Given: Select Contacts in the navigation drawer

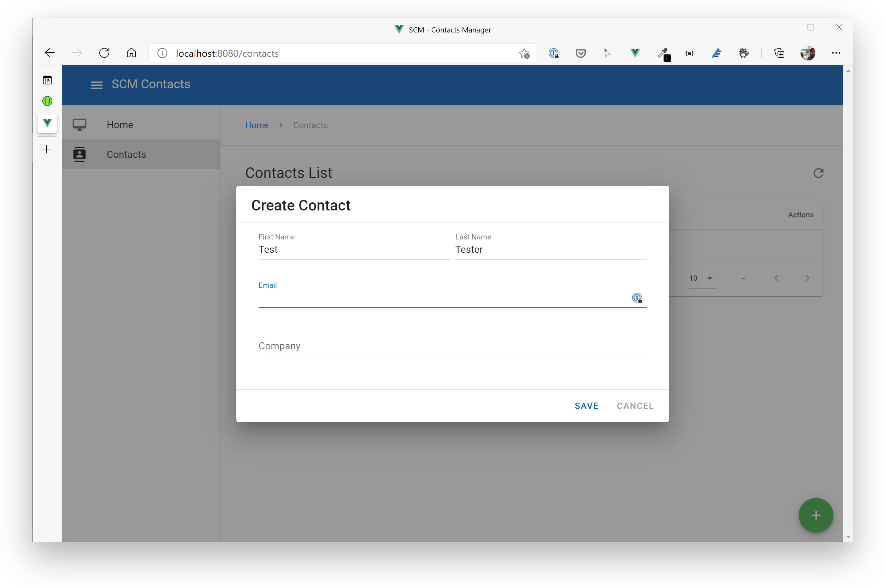Looking at the screenshot, I should click(126, 154).
